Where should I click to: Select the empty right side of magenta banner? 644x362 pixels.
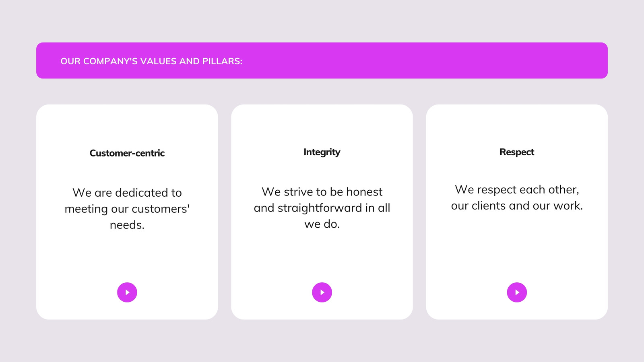tap(443, 60)
